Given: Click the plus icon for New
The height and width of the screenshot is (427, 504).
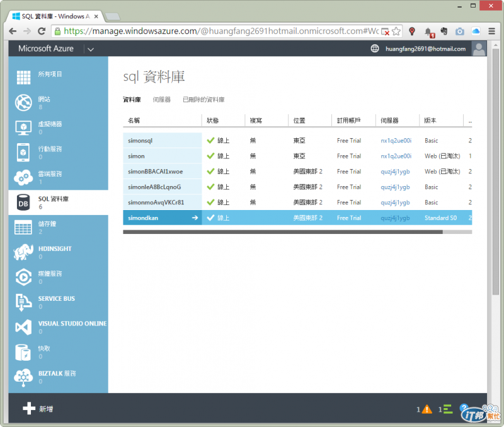Looking at the screenshot, I should [x=29, y=408].
